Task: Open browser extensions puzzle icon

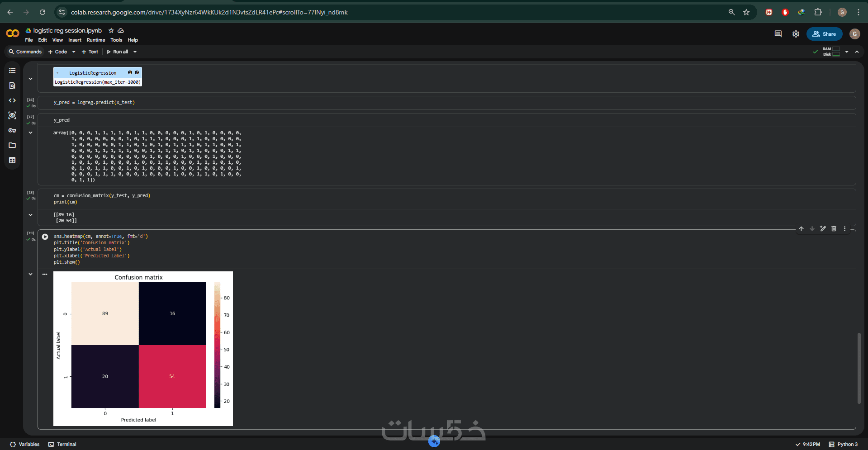Action: pyautogui.click(x=818, y=12)
